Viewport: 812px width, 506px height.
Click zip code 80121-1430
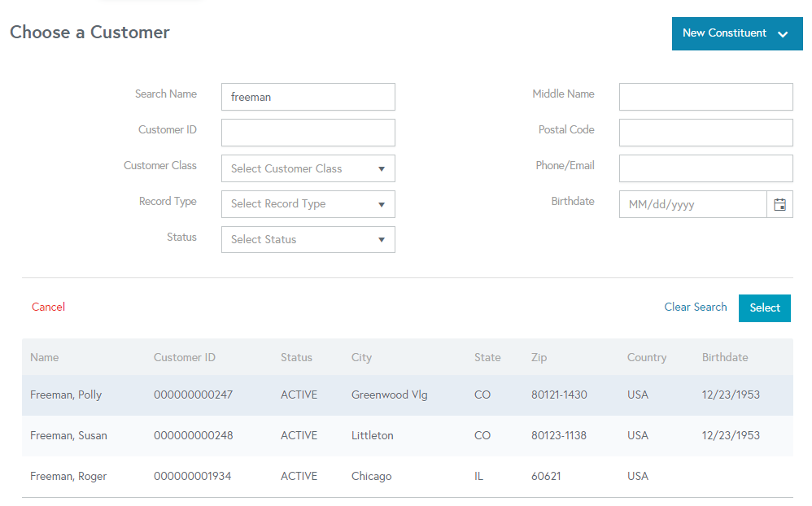click(x=559, y=395)
